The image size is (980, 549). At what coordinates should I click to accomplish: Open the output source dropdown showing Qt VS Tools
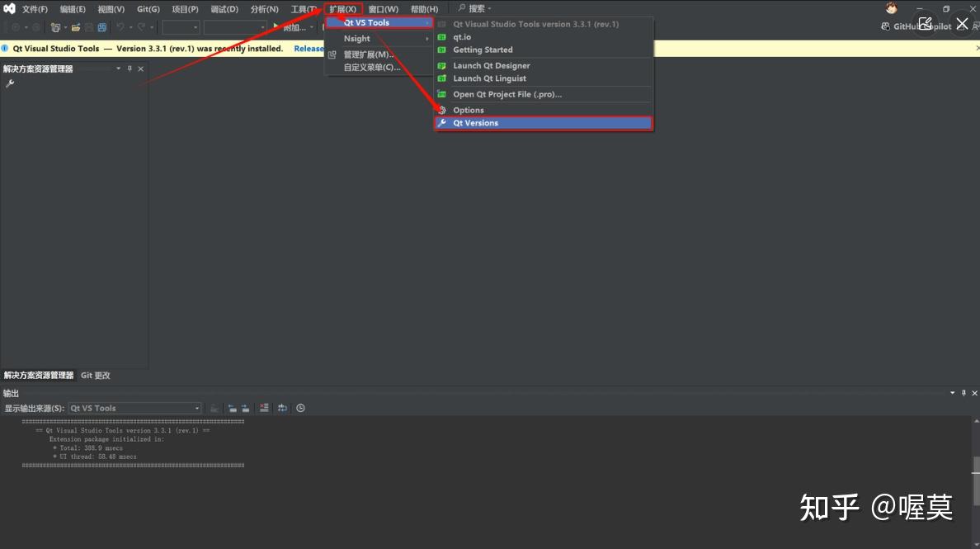[x=134, y=407]
